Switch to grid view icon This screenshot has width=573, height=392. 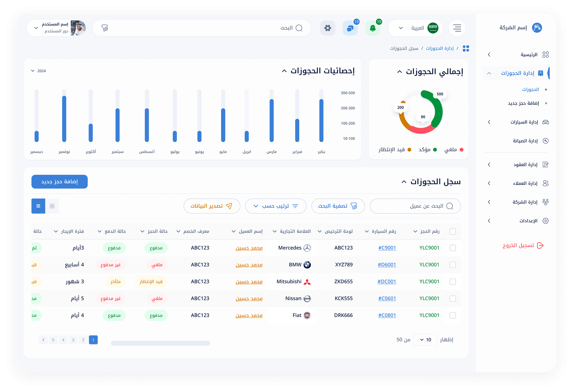(52, 206)
